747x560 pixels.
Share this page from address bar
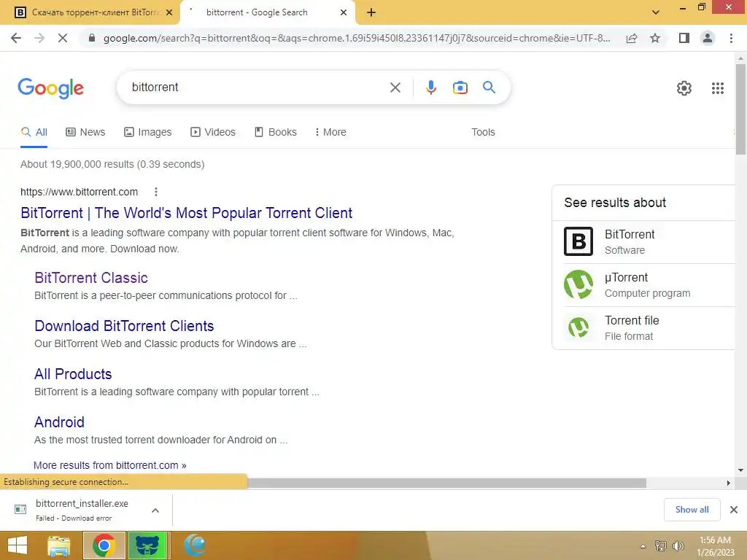coord(632,38)
